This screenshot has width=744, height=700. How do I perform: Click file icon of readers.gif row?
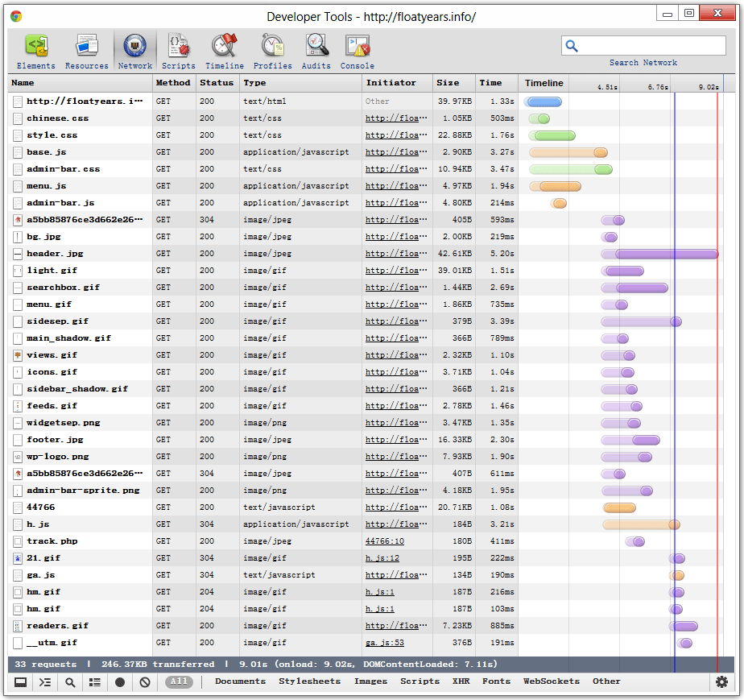click(18, 626)
